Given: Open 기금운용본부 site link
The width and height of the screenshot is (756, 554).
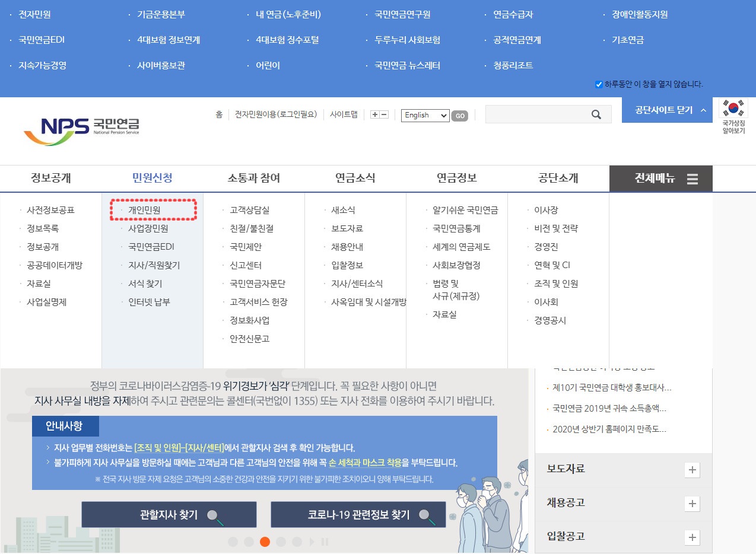Looking at the screenshot, I should 161,14.
